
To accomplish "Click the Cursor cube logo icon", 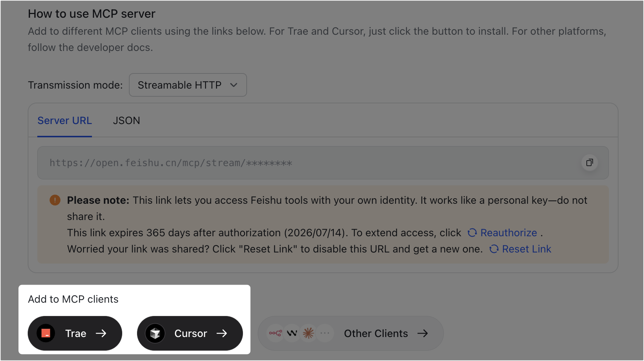I will coord(155,333).
